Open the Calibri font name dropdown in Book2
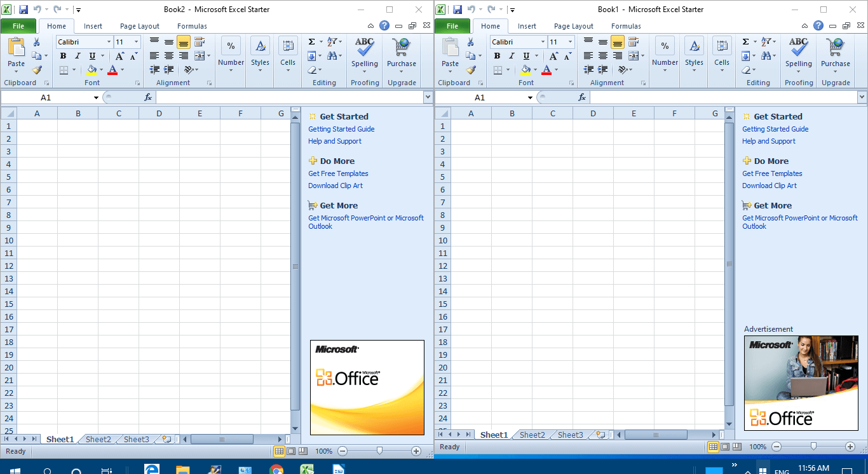The image size is (868, 474). [109, 42]
